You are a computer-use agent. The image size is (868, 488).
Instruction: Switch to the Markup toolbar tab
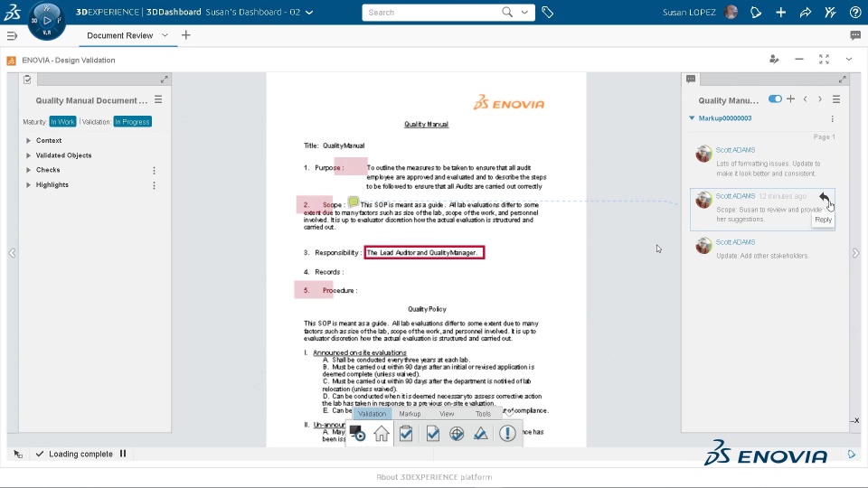[x=410, y=414]
